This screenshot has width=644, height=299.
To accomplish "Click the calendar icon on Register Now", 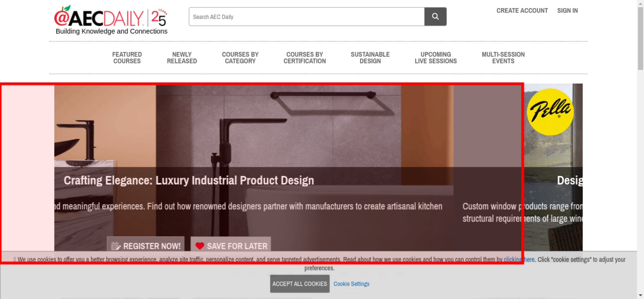I will pos(115,246).
